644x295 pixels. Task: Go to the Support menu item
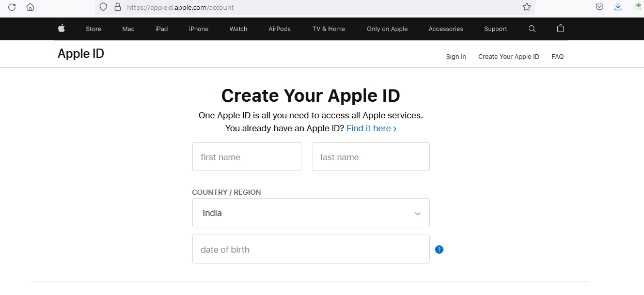point(495,29)
